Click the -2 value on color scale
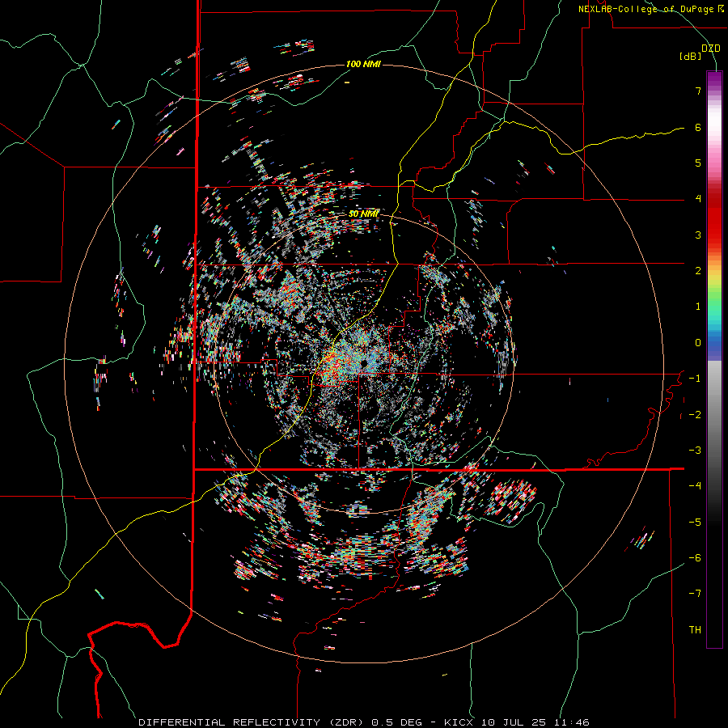Viewport: 728px width, 728px height. [695, 415]
